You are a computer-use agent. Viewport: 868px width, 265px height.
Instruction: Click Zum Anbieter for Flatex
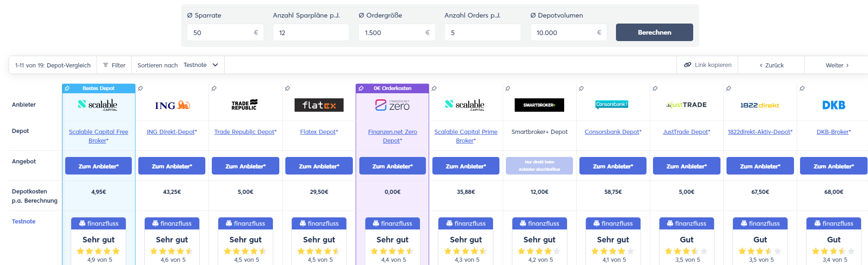tap(319, 166)
